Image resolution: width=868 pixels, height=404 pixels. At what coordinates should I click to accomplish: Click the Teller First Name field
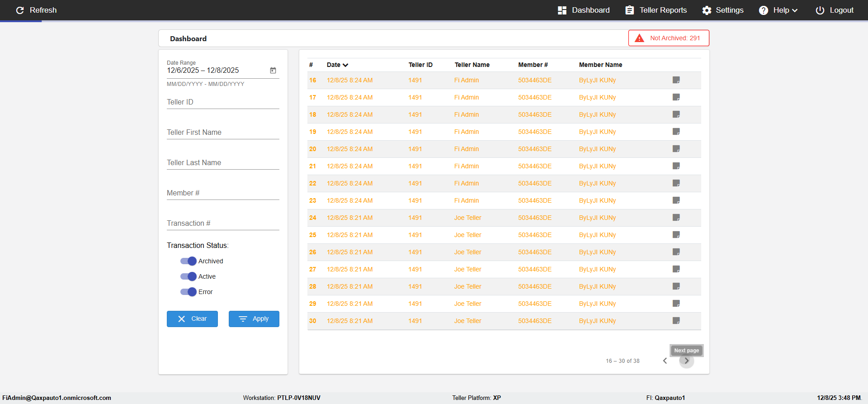click(223, 133)
